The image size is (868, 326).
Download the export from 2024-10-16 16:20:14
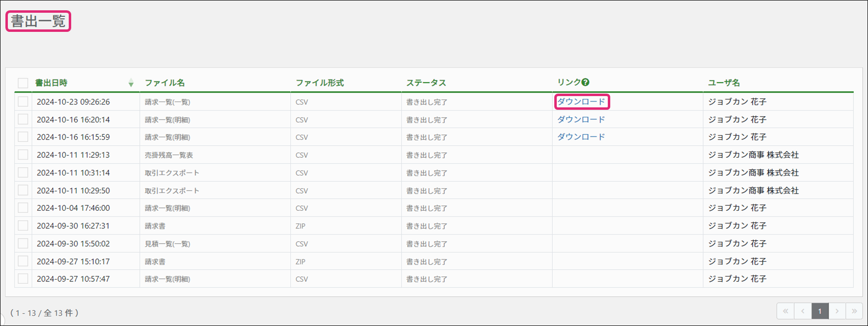(581, 119)
